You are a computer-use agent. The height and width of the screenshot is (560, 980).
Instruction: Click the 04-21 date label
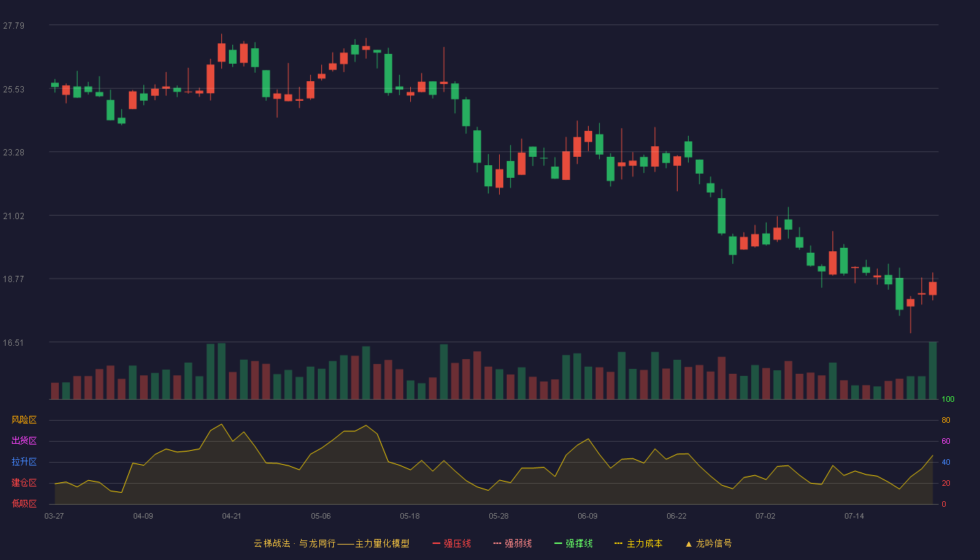coord(232,516)
